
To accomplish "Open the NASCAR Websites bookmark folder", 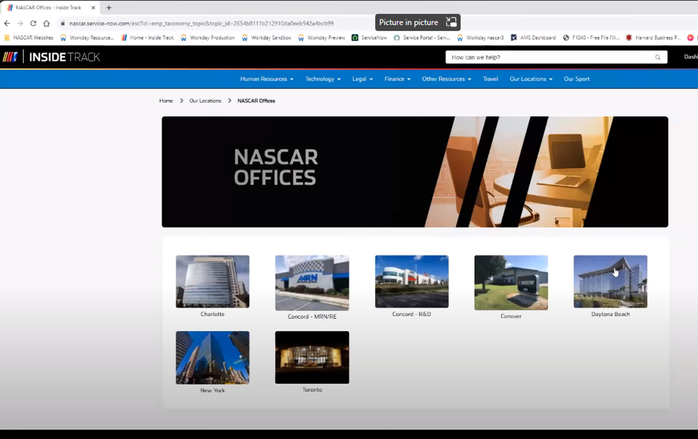I will [29, 38].
